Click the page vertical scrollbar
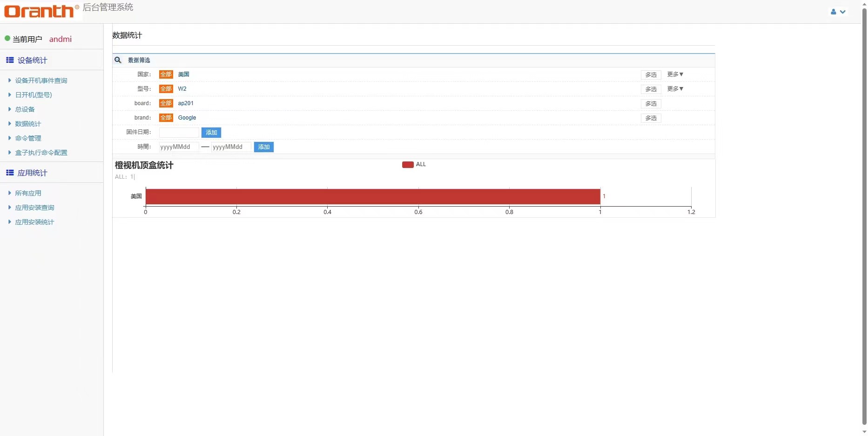Screen dimensions: 868x436 pos(864,216)
